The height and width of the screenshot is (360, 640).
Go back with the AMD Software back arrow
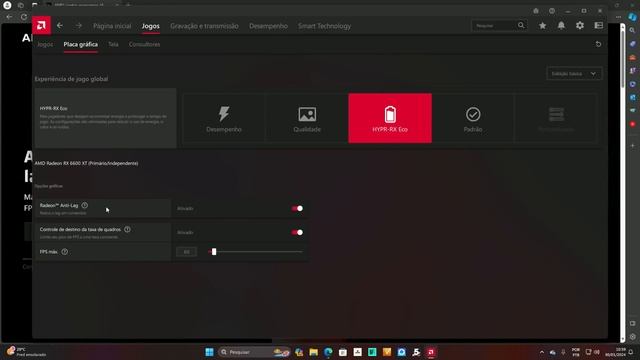60,26
